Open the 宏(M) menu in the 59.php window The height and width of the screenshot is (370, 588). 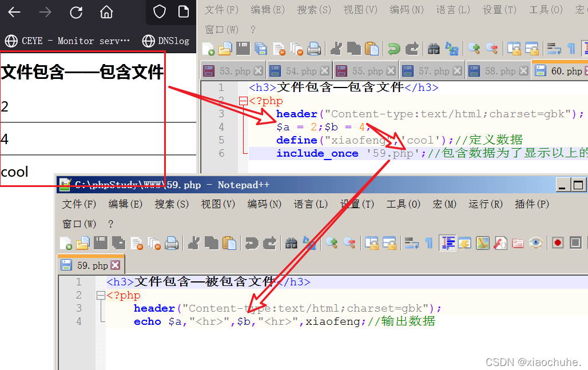[444, 204]
